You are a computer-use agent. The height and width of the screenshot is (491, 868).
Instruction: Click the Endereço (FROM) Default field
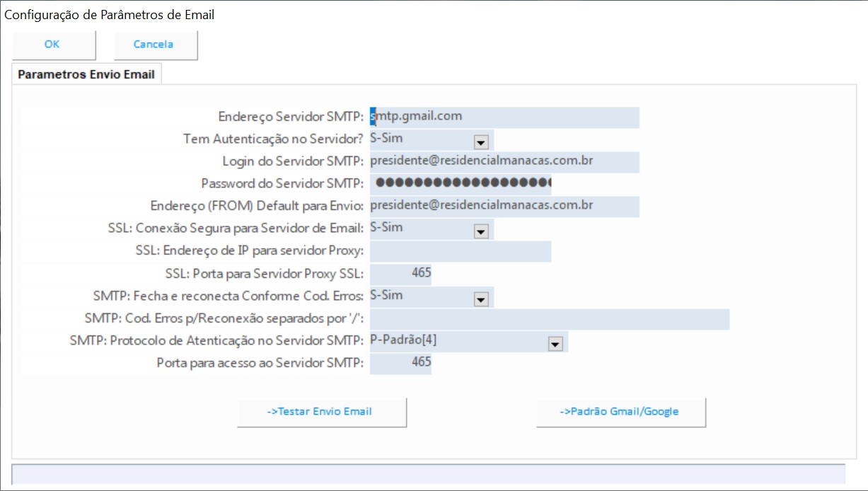point(504,206)
